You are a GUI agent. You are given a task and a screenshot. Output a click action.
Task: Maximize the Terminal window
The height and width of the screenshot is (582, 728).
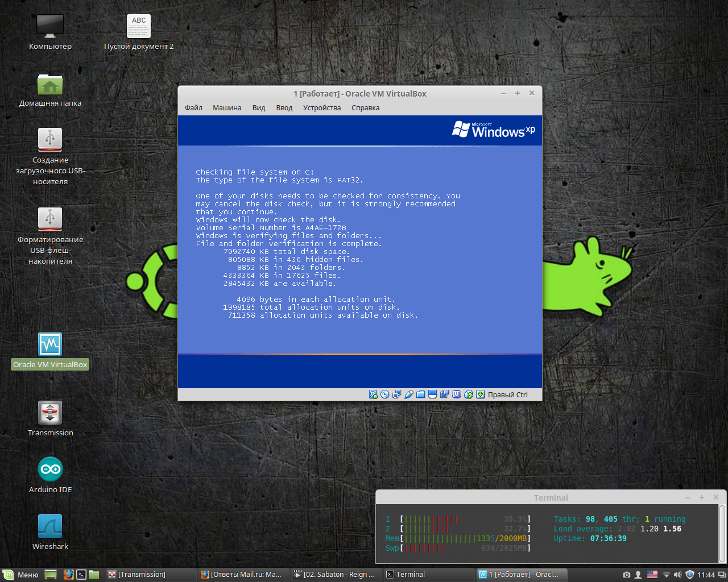(x=701, y=497)
